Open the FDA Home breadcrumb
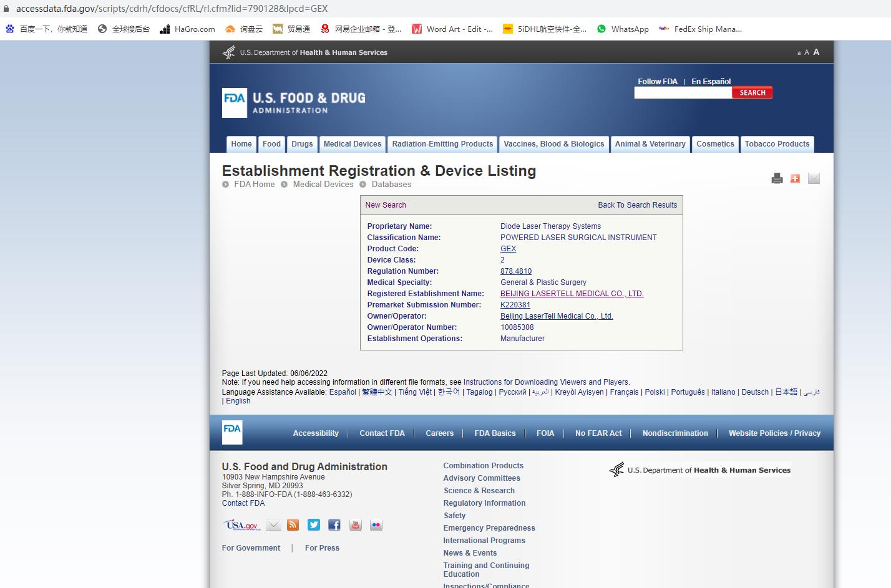Viewport: 891px width, 588px height. click(x=254, y=185)
